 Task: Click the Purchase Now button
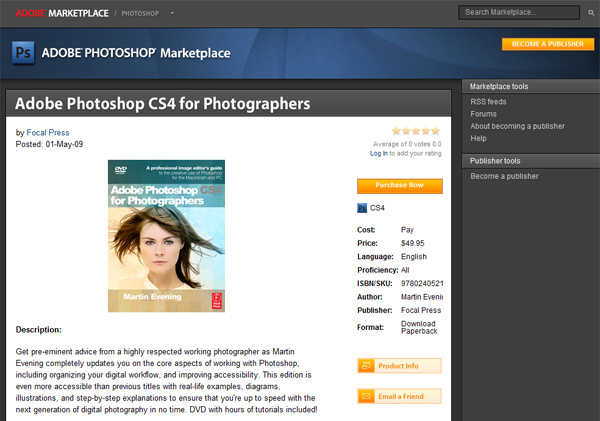click(x=400, y=186)
